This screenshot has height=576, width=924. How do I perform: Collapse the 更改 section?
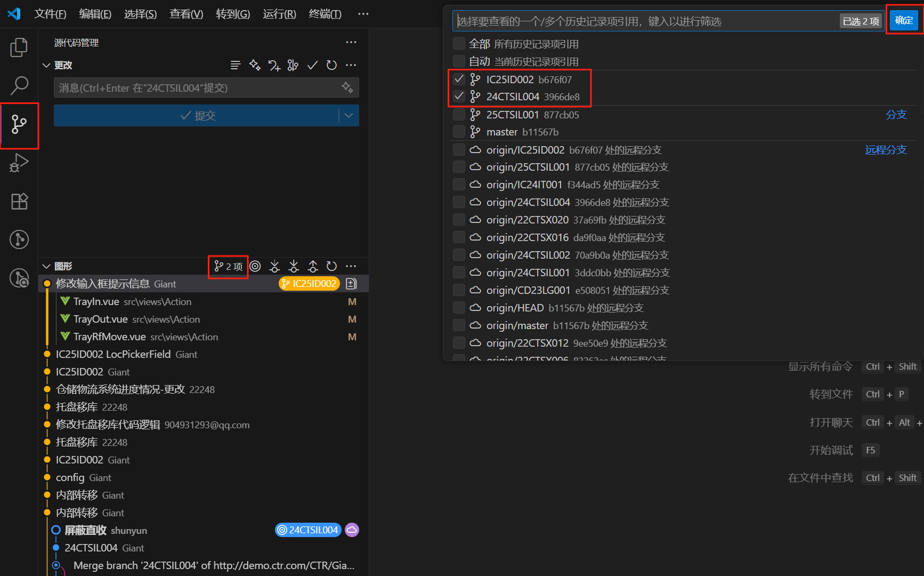(x=46, y=65)
